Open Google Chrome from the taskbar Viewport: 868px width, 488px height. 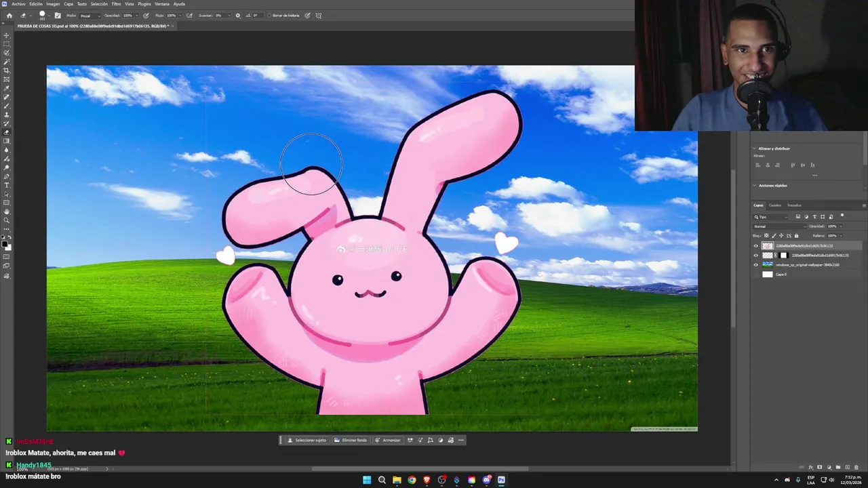[x=412, y=480]
